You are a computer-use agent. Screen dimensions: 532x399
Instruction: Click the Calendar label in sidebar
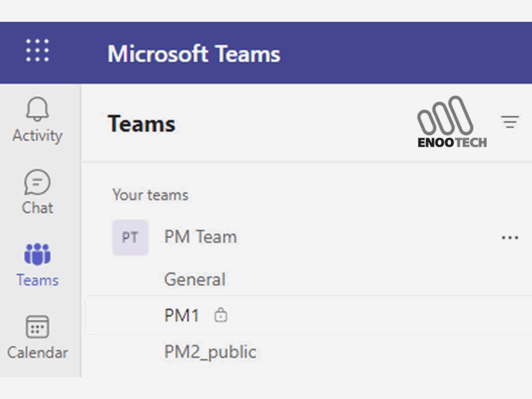pos(37,353)
